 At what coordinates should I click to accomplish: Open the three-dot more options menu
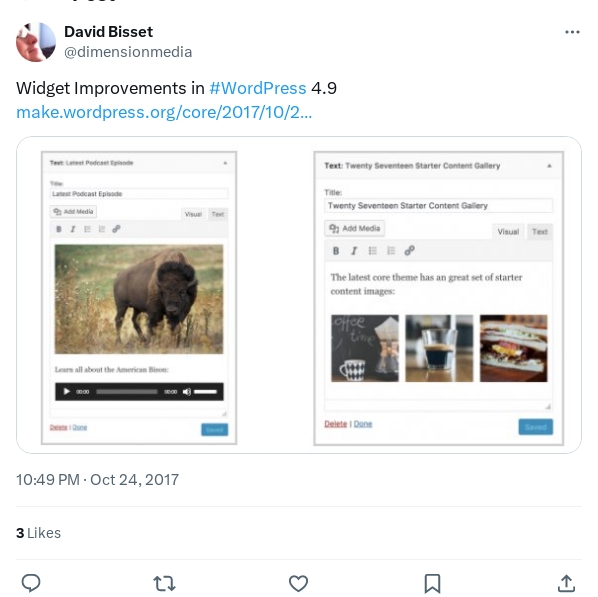[572, 32]
